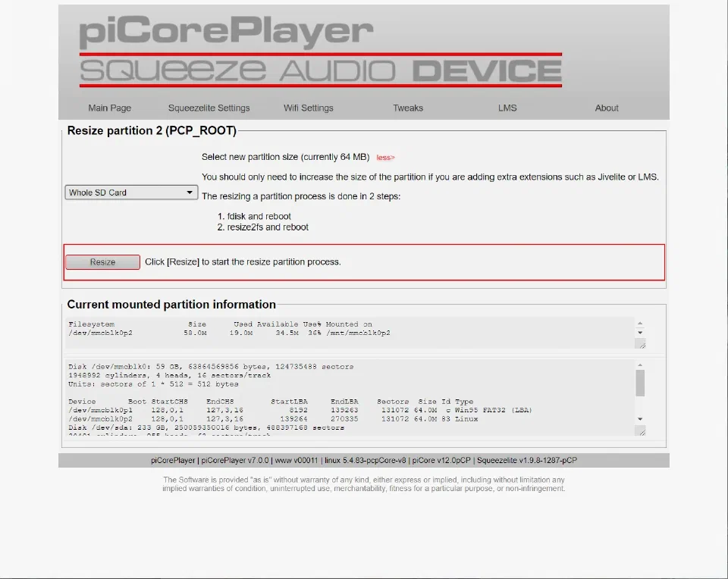Click the Resize button
The width and height of the screenshot is (728, 579).
pyautogui.click(x=102, y=261)
